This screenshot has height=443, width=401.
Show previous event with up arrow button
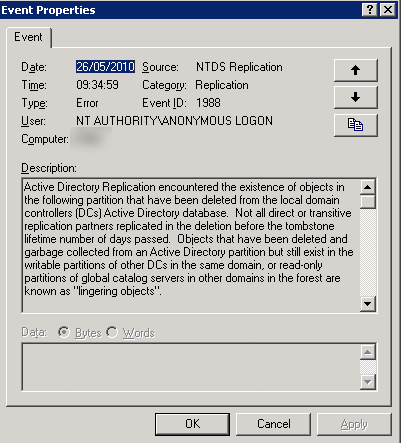click(356, 70)
